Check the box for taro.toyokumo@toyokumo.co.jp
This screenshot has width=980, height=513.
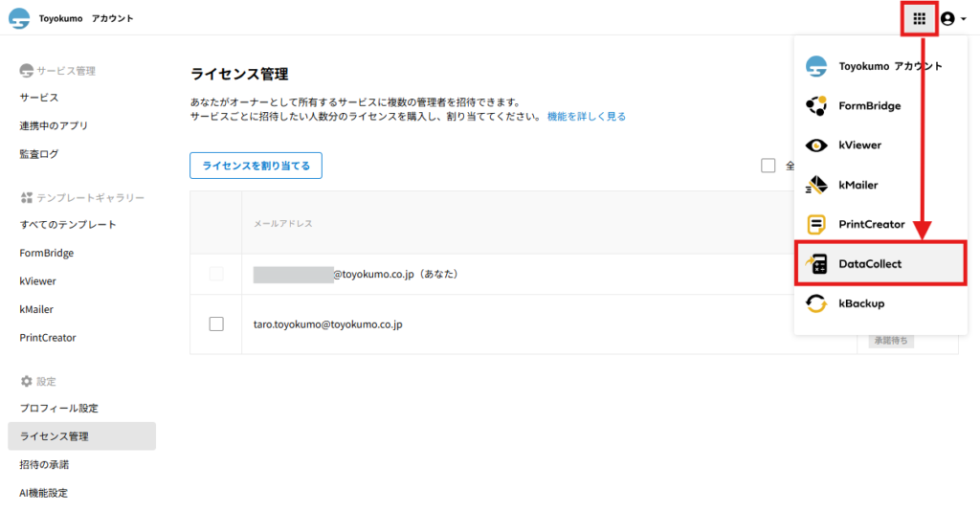216,324
